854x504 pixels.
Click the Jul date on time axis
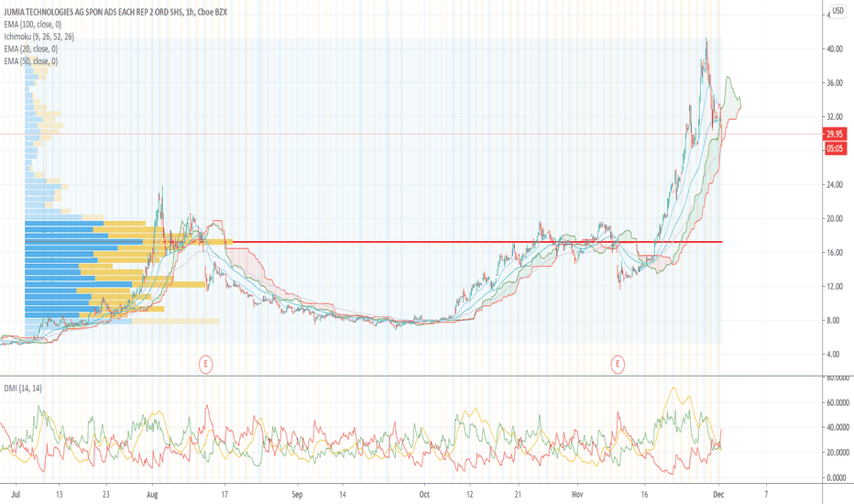(x=16, y=494)
